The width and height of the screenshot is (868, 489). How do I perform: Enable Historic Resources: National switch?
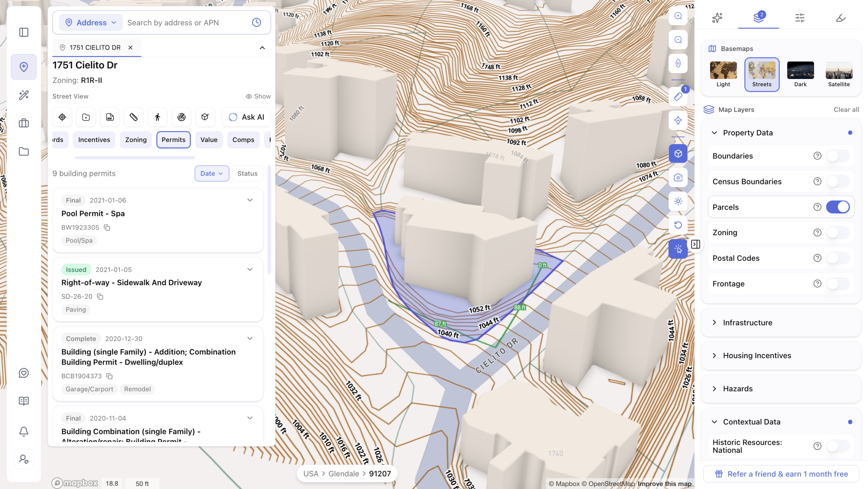[837, 446]
